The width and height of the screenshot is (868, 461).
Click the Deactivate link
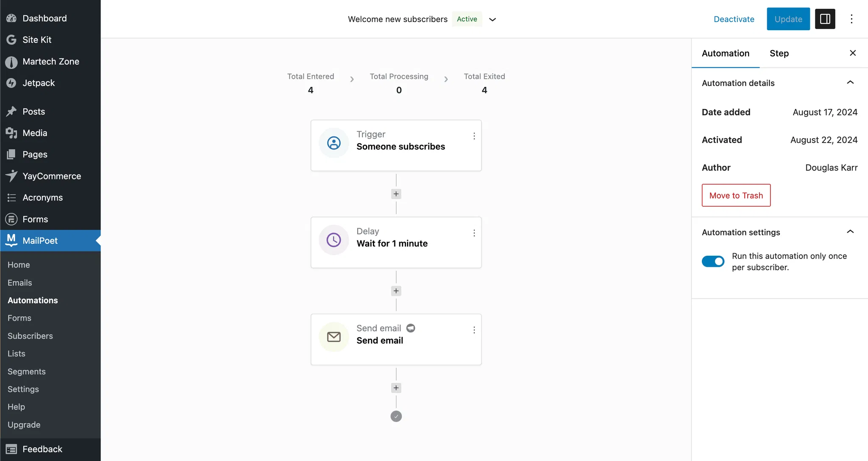pyautogui.click(x=734, y=19)
